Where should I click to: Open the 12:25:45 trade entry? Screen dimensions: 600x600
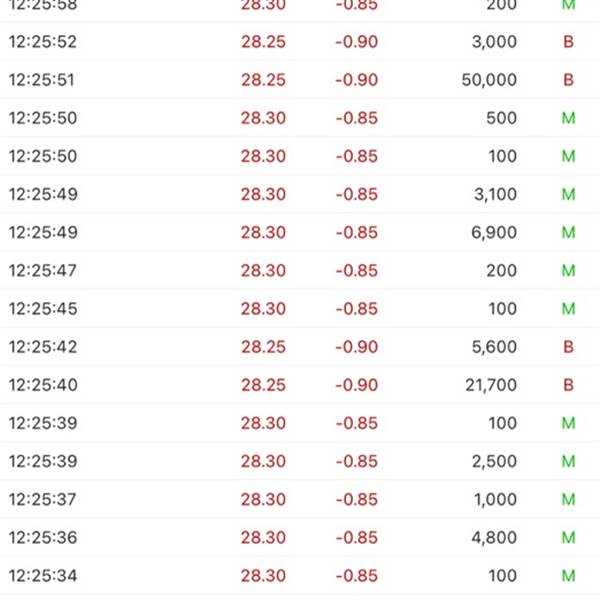(x=300, y=308)
